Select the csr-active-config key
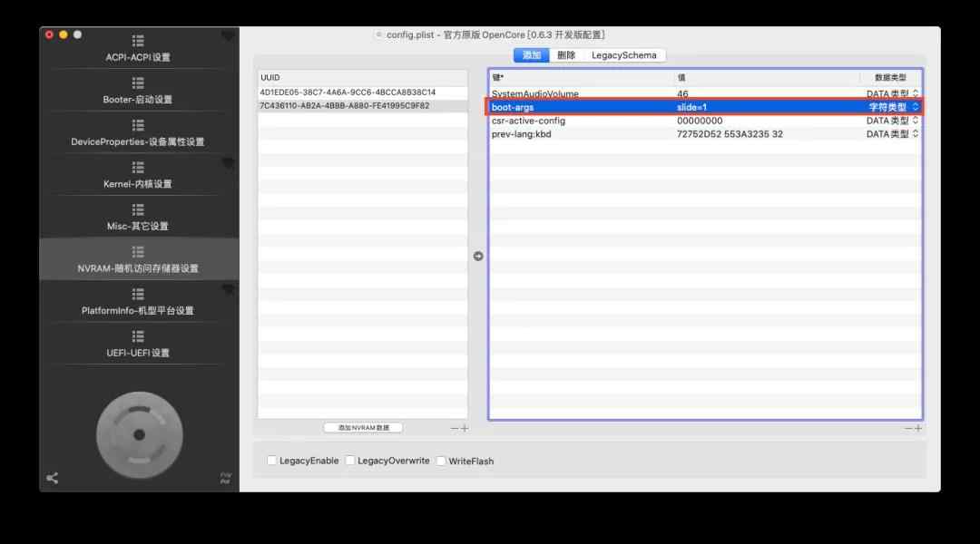This screenshot has height=544, width=980. click(528, 121)
